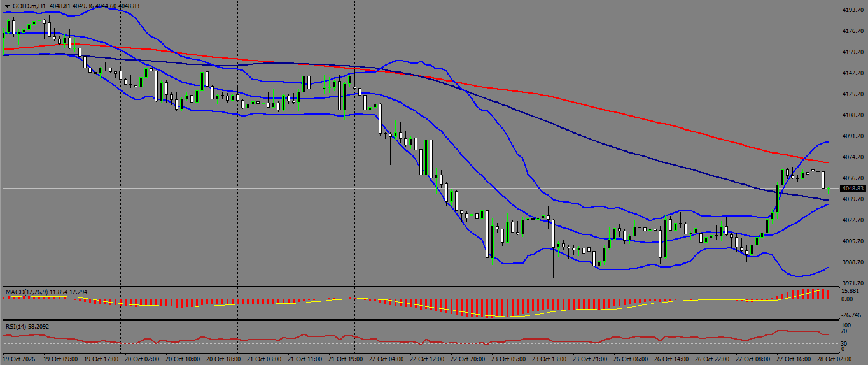Click price level 4108.20 on the scale

click(852, 115)
